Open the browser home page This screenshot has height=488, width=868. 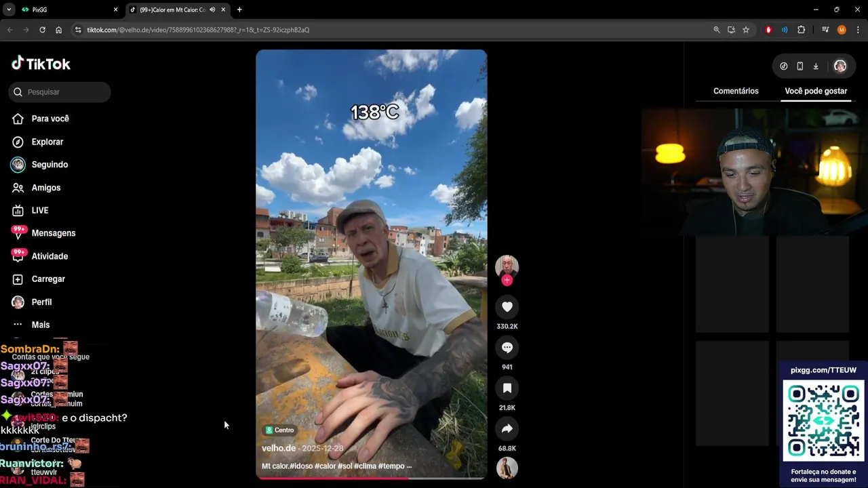click(x=58, y=30)
